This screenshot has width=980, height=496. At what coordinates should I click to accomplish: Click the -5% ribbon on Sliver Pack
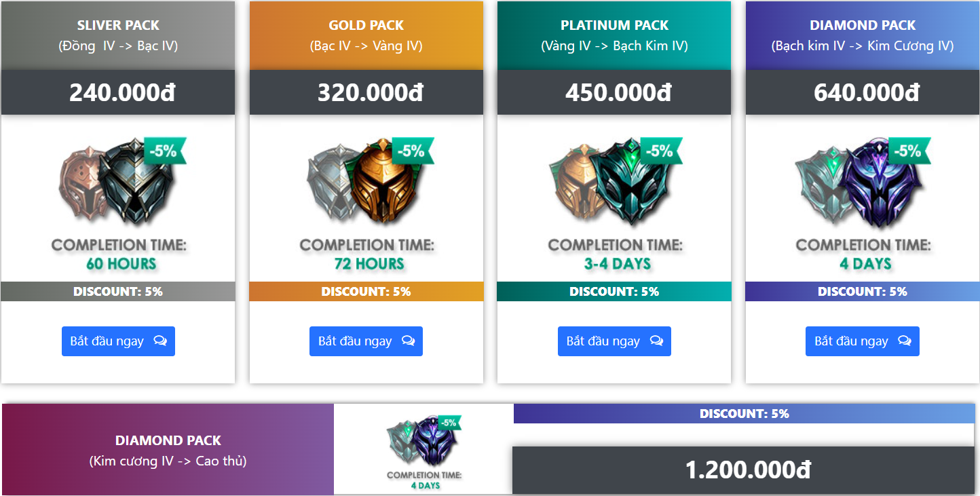pos(164,151)
